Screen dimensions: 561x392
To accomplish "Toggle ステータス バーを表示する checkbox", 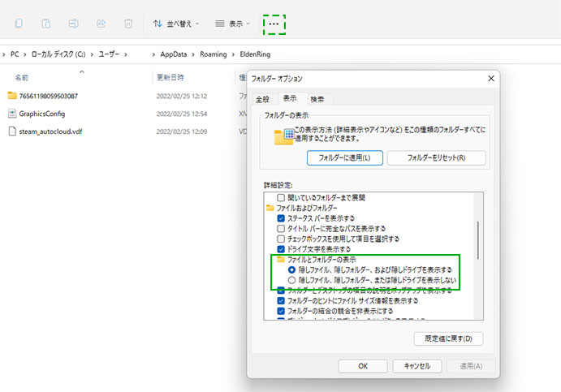I will [282, 219].
